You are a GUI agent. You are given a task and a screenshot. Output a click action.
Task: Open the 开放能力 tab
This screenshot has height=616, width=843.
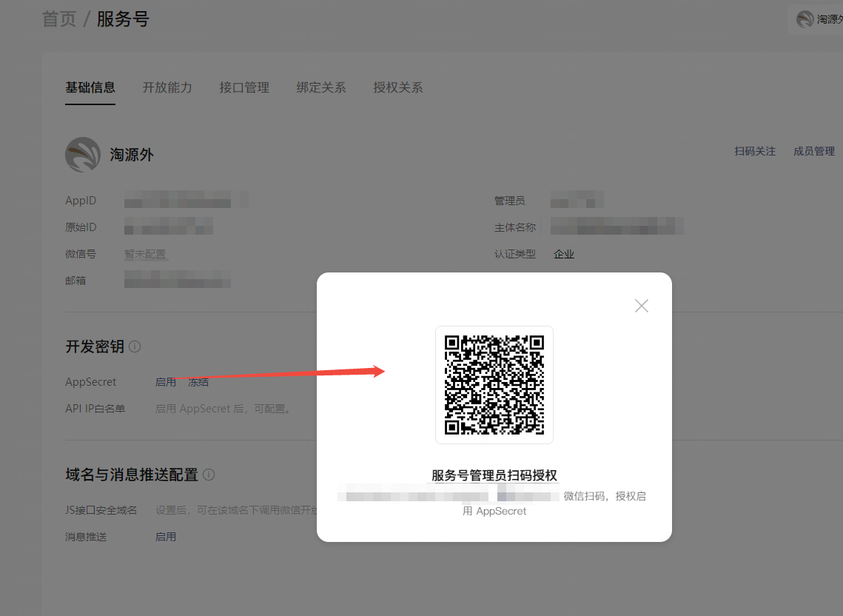click(167, 87)
